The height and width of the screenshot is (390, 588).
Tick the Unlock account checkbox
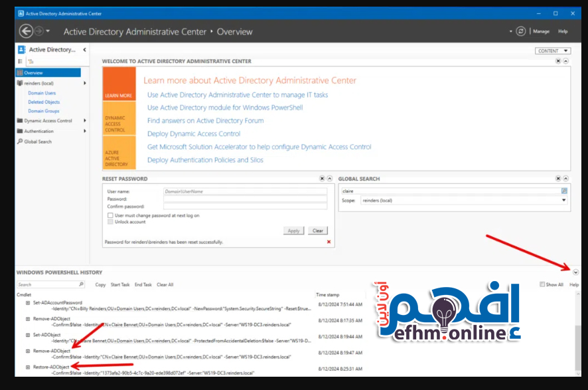pyautogui.click(x=110, y=222)
